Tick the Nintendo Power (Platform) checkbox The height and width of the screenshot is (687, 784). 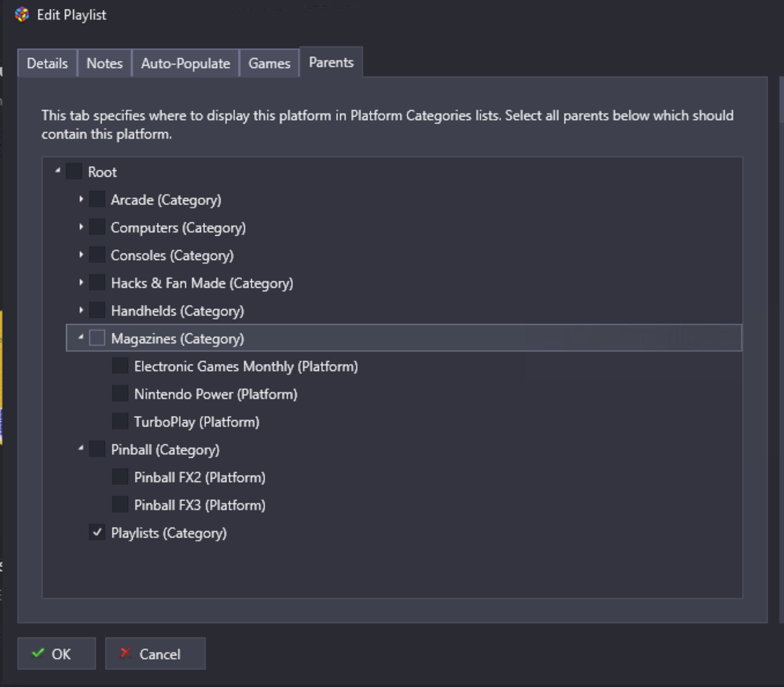(120, 394)
